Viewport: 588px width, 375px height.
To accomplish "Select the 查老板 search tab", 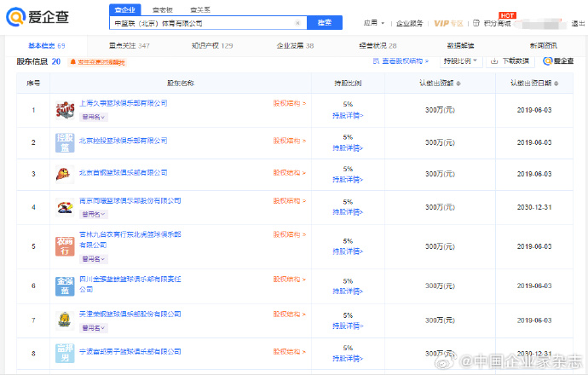I will (x=163, y=9).
